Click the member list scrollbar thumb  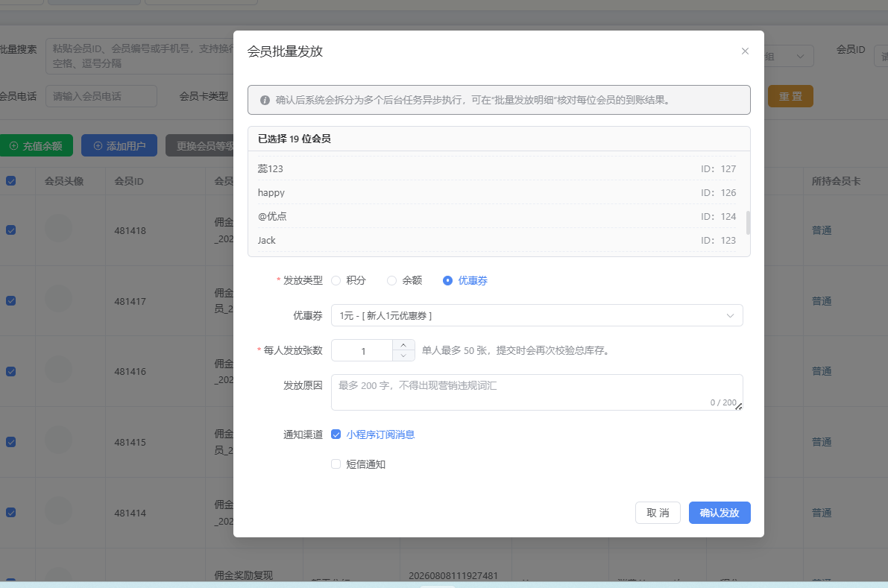point(748,222)
